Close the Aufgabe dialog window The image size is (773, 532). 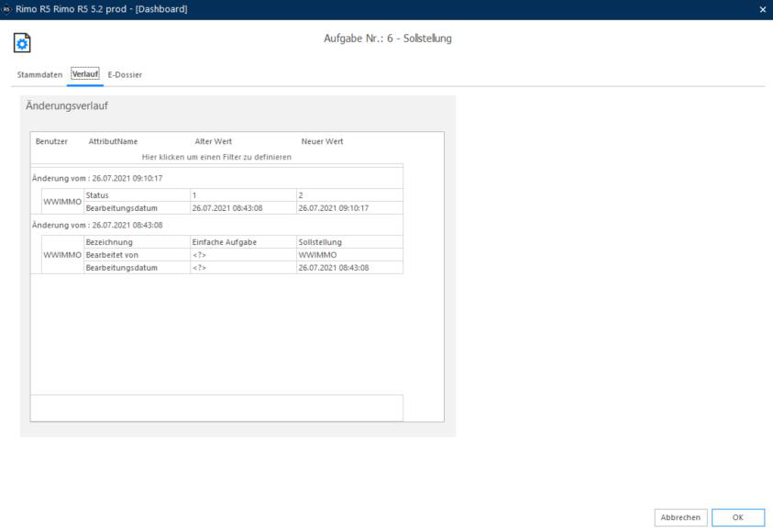click(763, 9)
